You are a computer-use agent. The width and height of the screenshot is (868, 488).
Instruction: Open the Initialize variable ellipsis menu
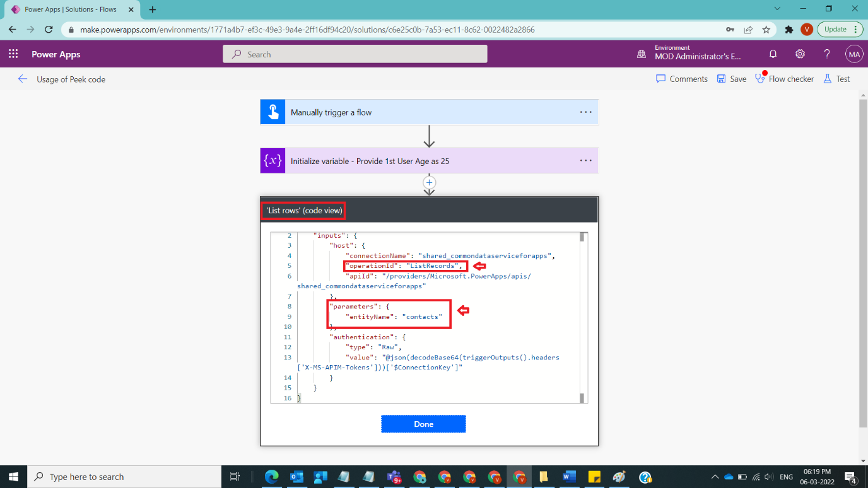[x=586, y=161]
